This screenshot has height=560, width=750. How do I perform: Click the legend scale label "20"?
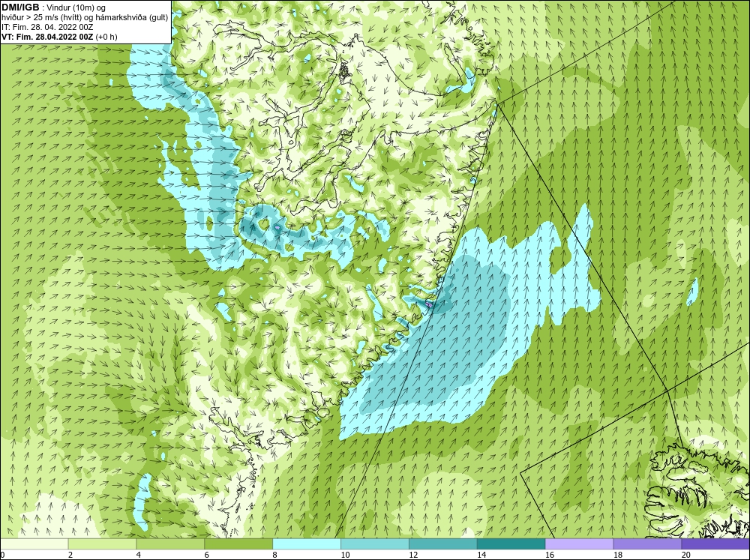(686, 555)
